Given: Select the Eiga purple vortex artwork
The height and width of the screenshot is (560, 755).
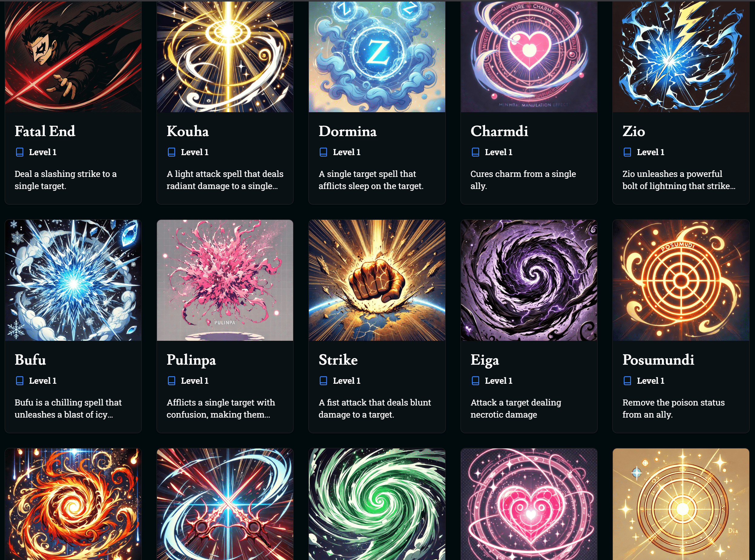Looking at the screenshot, I should [x=529, y=280].
